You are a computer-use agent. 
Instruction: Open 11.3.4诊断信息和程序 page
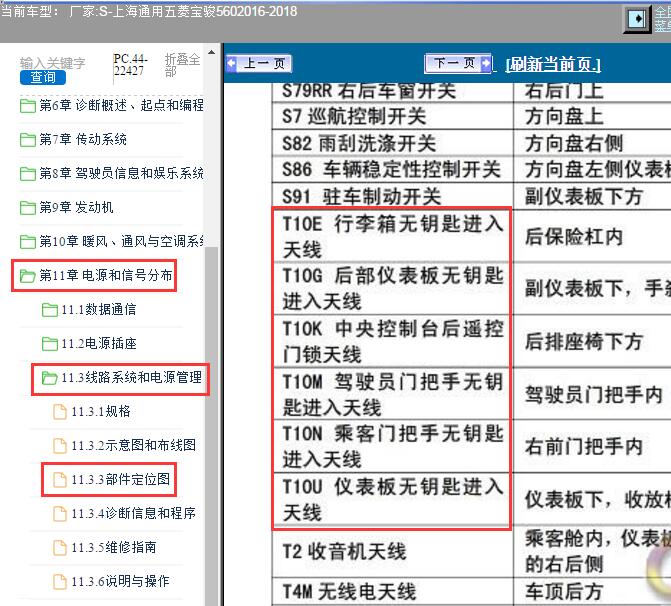[134, 513]
